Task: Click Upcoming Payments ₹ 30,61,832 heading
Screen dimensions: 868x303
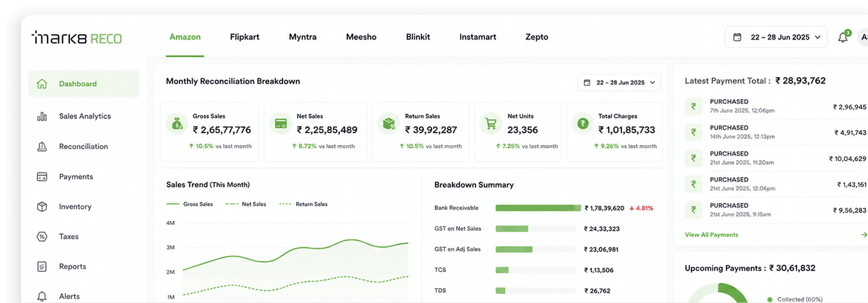Action: pyautogui.click(x=750, y=268)
